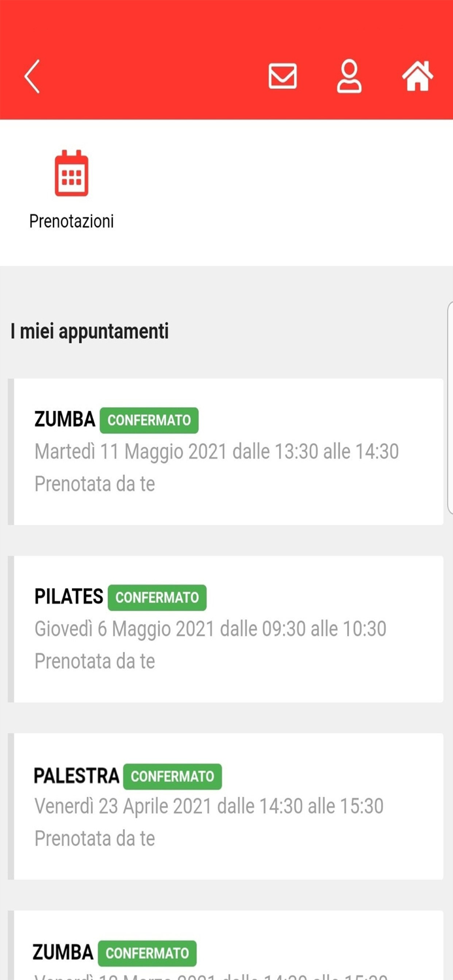Open messages via the envelope icon
Screen dimensions: 453x980
coord(282,76)
